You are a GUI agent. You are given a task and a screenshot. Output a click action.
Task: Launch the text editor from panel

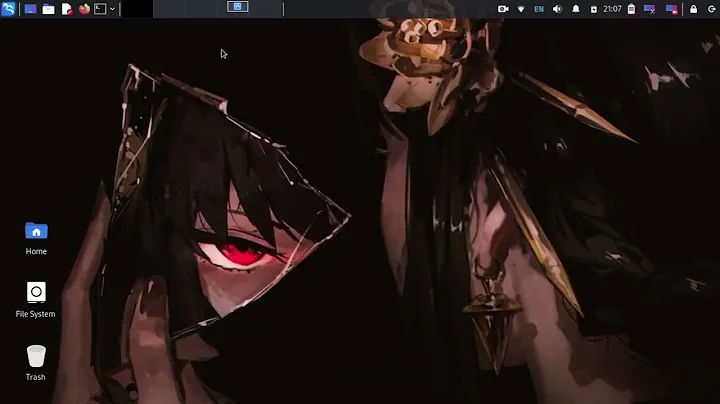tap(67, 9)
